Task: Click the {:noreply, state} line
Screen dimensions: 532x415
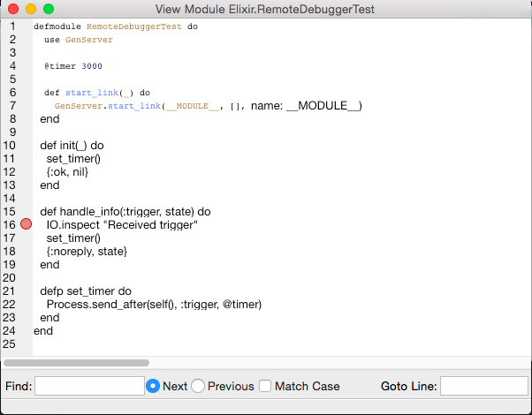Action: click(x=87, y=252)
